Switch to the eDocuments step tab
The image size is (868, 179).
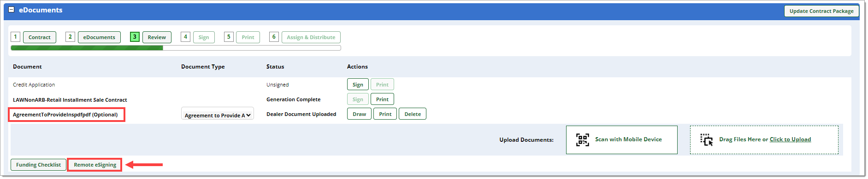click(x=99, y=37)
